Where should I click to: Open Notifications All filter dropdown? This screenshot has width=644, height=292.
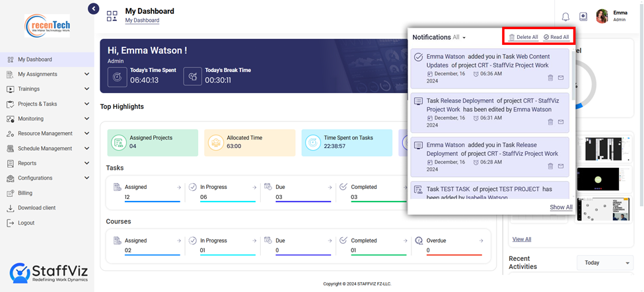(460, 38)
